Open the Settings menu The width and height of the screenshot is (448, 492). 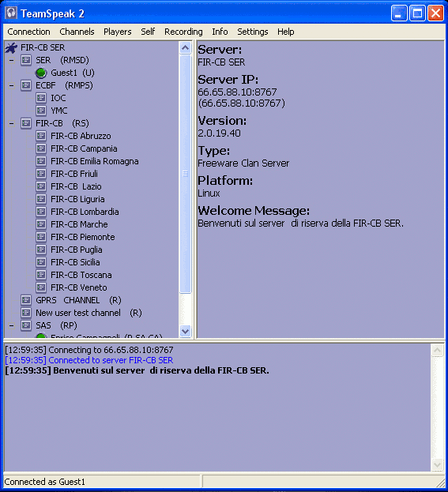point(253,32)
